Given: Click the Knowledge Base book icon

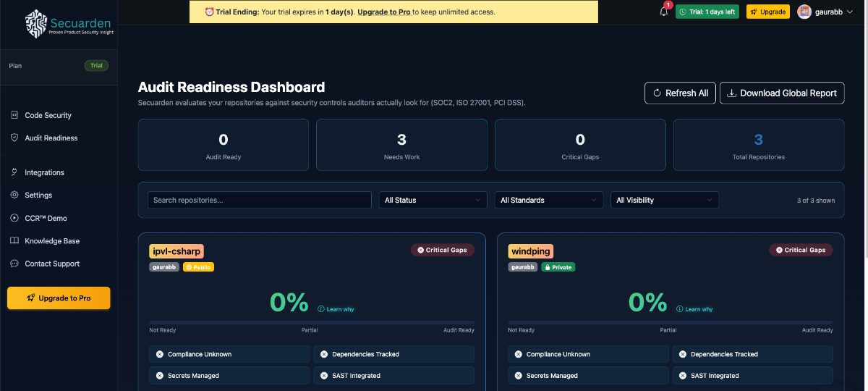Looking at the screenshot, I should (14, 241).
